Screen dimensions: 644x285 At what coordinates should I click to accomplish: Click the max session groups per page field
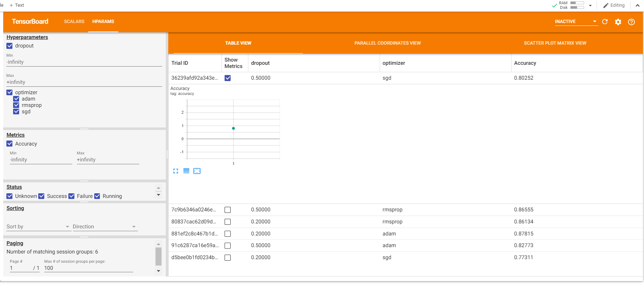point(89,268)
